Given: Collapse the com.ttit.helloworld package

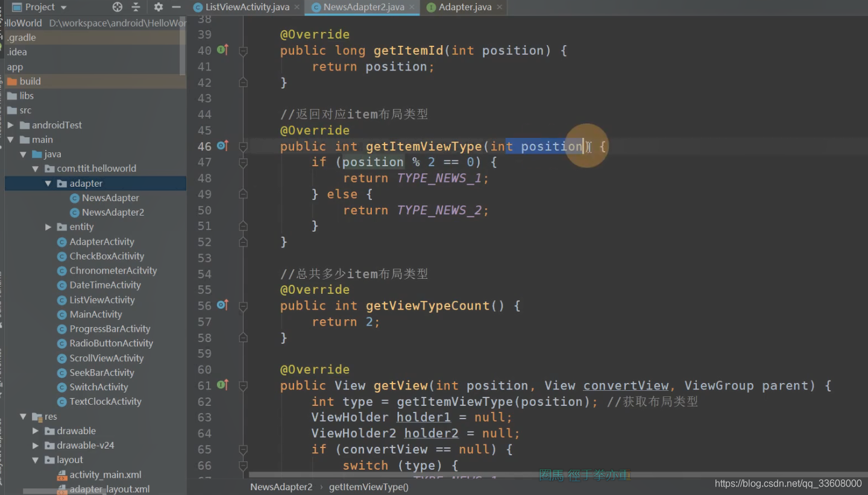Looking at the screenshot, I should (x=36, y=169).
